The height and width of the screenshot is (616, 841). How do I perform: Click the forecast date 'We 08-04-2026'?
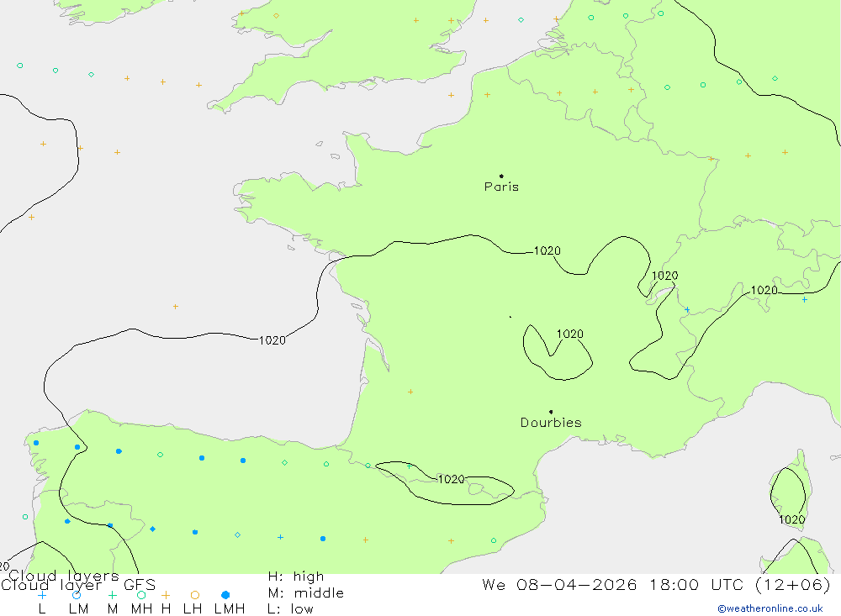coord(559,584)
